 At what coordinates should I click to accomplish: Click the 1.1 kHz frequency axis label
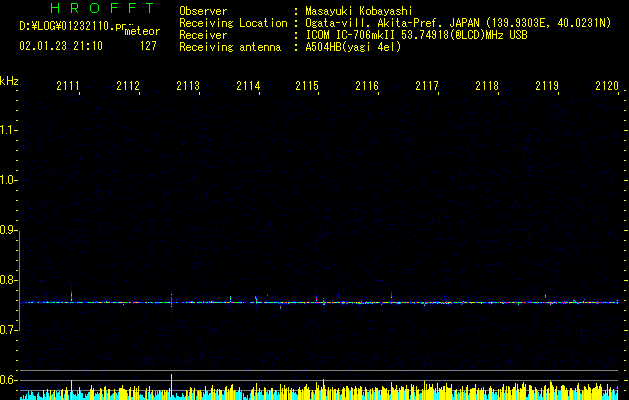[x=8, y=130]
